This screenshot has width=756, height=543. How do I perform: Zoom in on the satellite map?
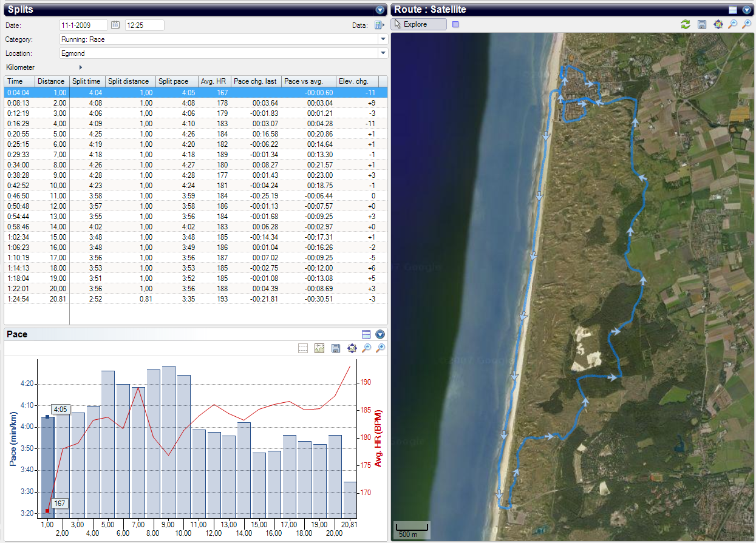coord(747,24)
